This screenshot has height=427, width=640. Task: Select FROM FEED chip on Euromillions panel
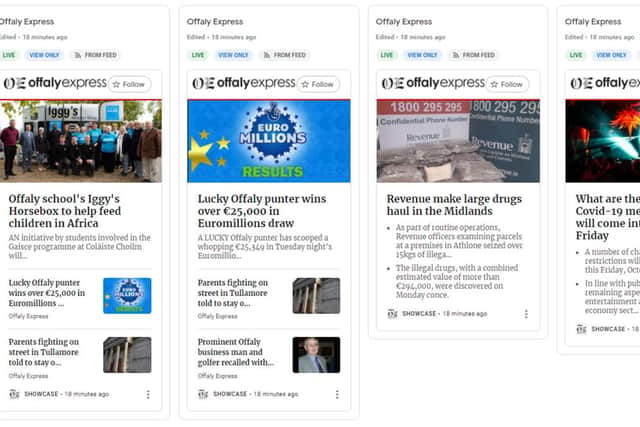(x=284, y=55)
